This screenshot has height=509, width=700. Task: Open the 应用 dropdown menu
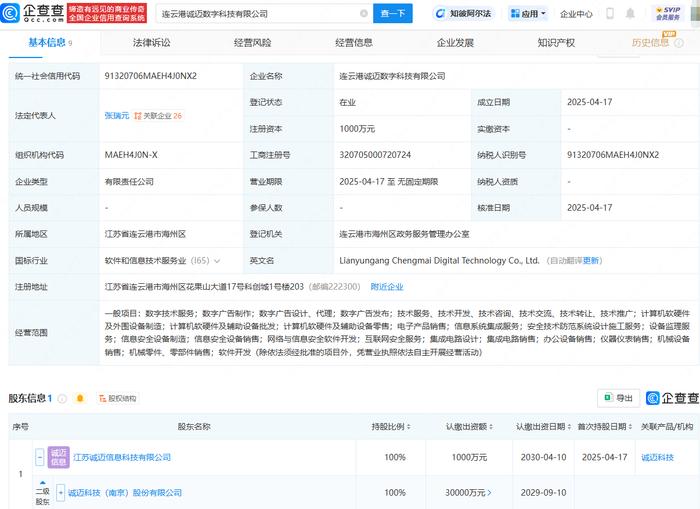[x=528, y=14]
